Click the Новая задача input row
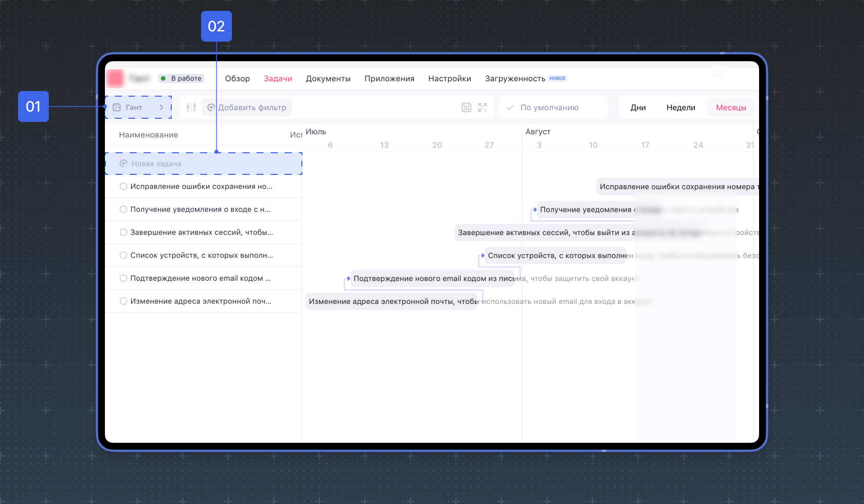The height and width of the screenshot is (504, 864). click(204, 164)
